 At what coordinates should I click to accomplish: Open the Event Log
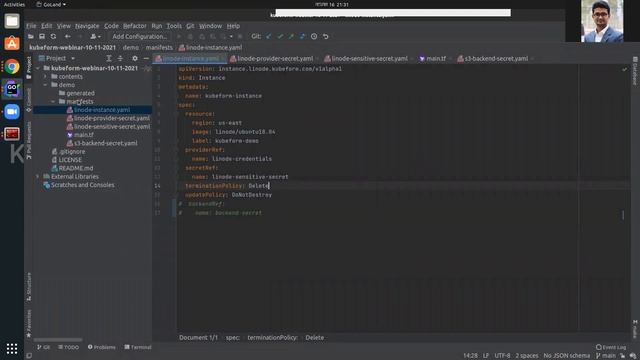(611, 347)
